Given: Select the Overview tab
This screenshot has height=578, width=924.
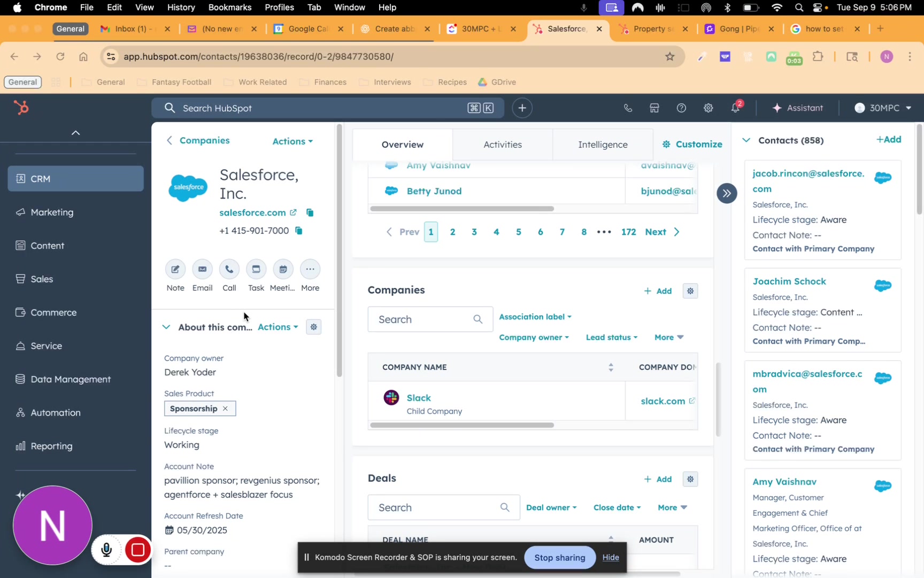Looking at the screenshot, I should [402, 144].
